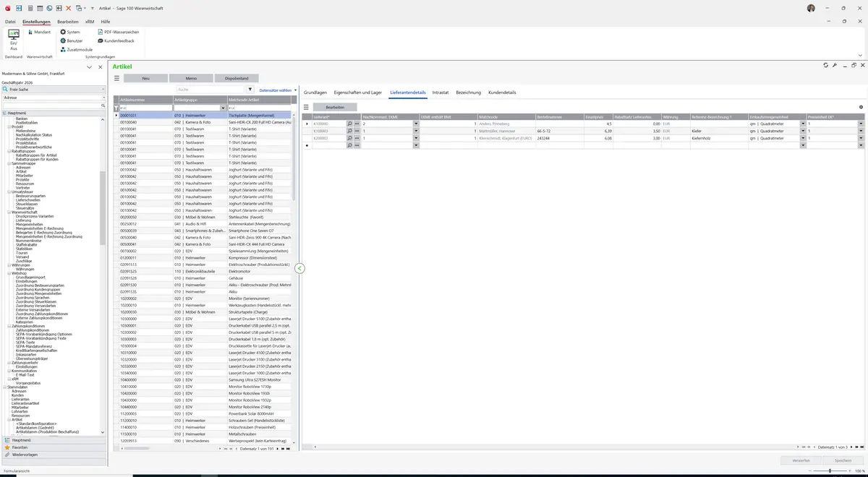Open Kundenfeedback
Screen dimensions: 868x477
[x=116, y=41]
